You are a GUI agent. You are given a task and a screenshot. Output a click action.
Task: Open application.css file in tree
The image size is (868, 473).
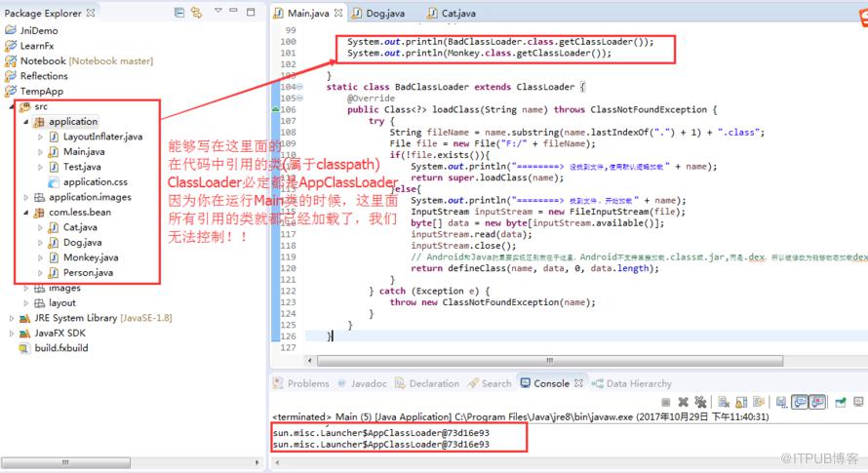(x=88, y=181)
